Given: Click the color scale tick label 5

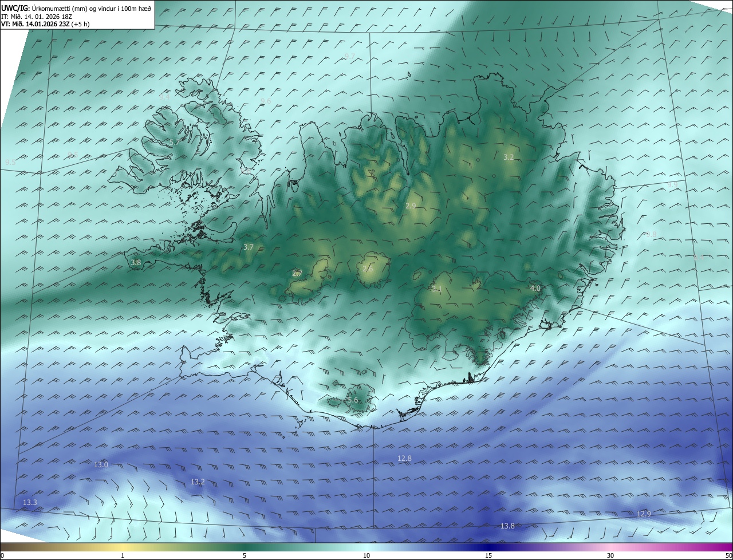Looking at the screenshot, I should point(245,555).
